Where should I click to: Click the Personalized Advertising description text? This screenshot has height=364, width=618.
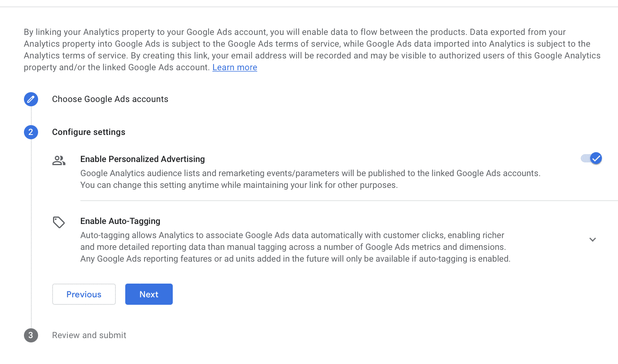pos(310,179)
